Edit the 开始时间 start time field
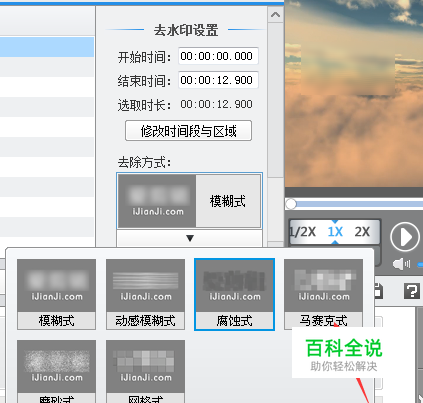This screenshot has height=403, width=423. [x=218, y=56]
